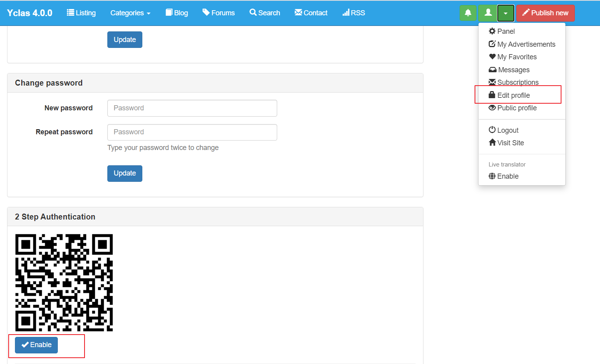Click the globe icon under Live translator
The width and height of the screenshot is (600, 364).
(x=492, y=176)
